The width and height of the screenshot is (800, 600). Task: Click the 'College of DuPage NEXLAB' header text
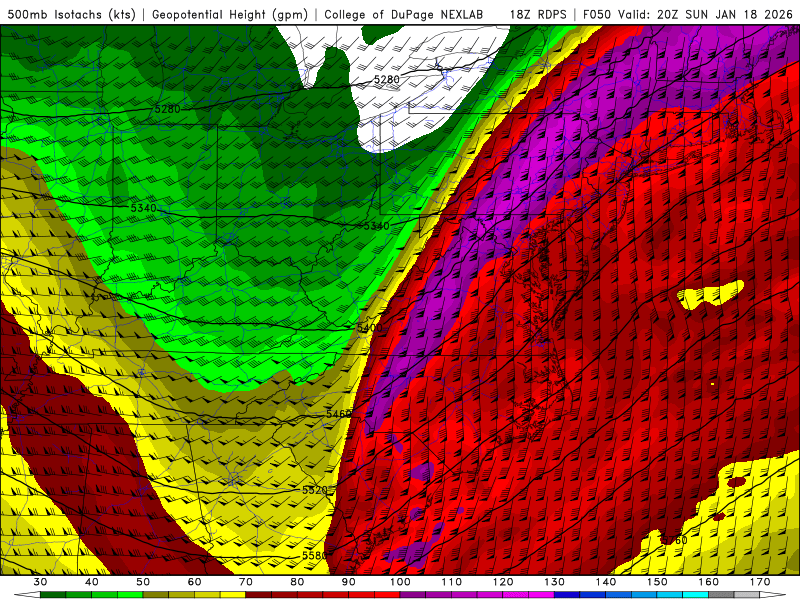[x=404, y=15]
